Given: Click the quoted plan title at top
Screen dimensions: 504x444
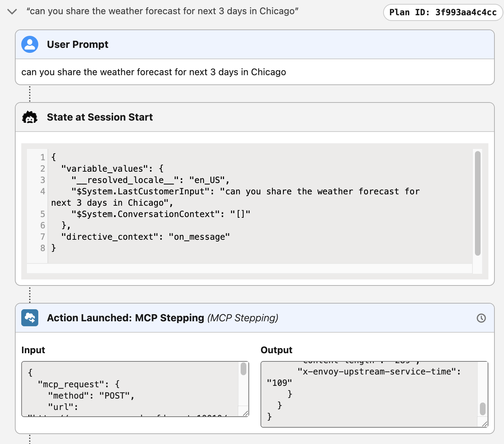Looking at the screenshot, I should [162, 11].
